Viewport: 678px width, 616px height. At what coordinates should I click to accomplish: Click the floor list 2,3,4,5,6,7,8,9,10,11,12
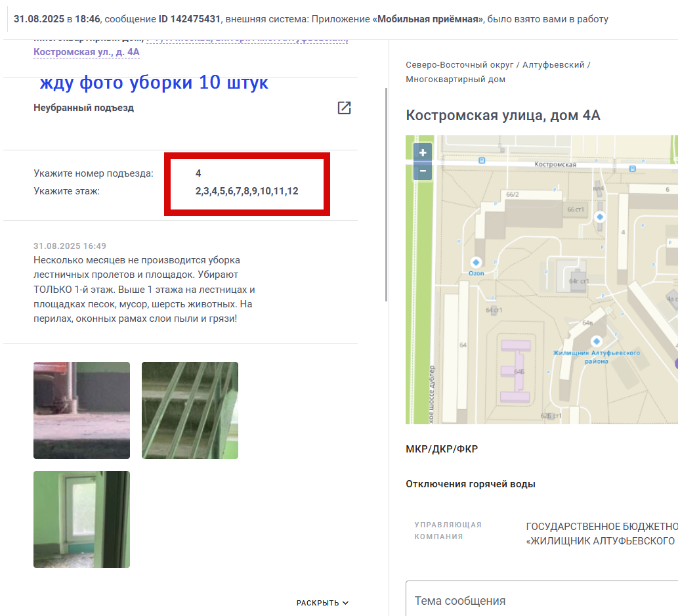coord(247,191)
